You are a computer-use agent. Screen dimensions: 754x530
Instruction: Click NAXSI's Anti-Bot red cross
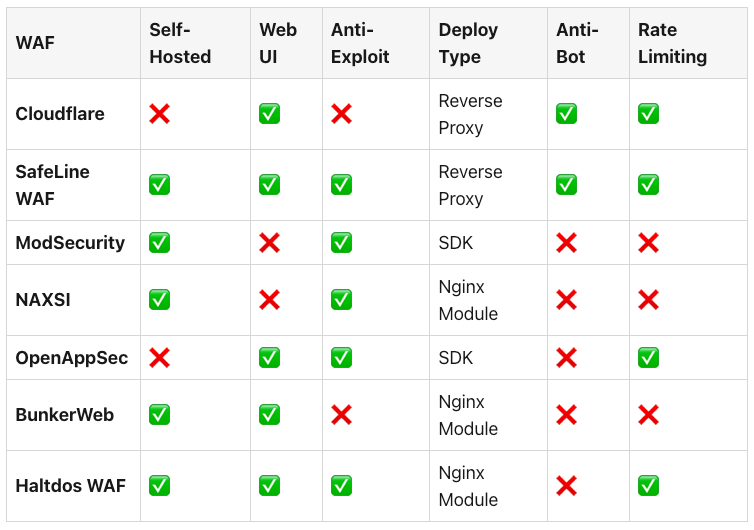click(x=566, y=300)
